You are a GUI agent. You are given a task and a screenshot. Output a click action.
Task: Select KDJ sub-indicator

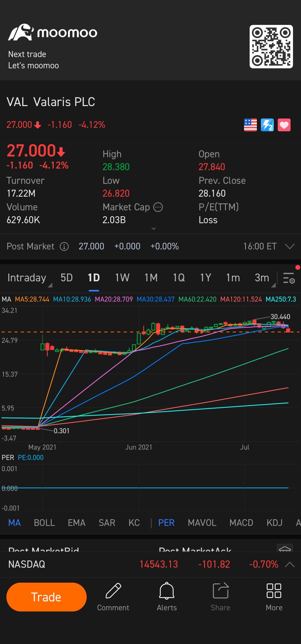[x=275, y=523]
